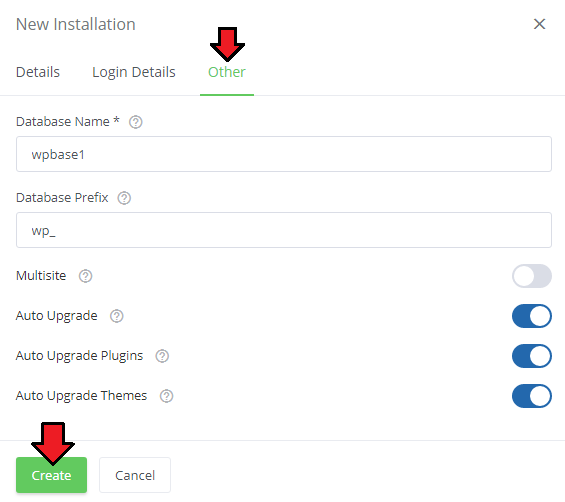Click the help icon next to Multisite
This screenshot has width=565, height=502.
tap(85, 276)
